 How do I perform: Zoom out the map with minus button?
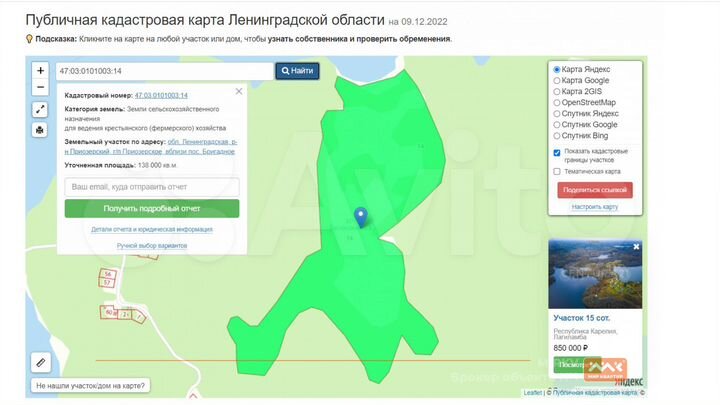tap(40, 87)
